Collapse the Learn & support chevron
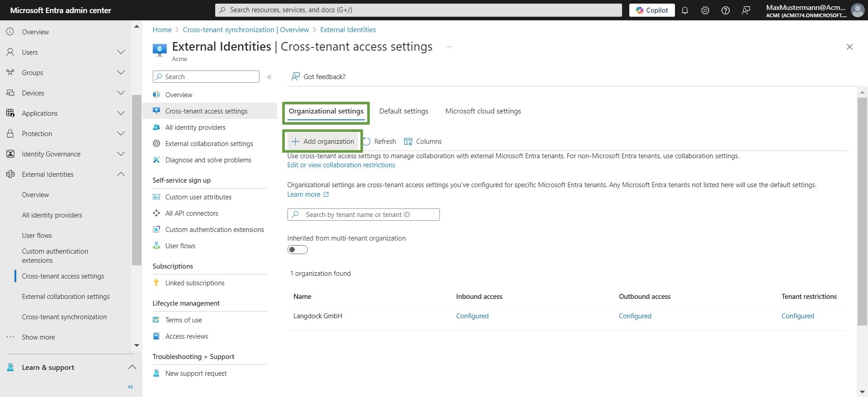The image size is (868, 397). tap(132, 367)
